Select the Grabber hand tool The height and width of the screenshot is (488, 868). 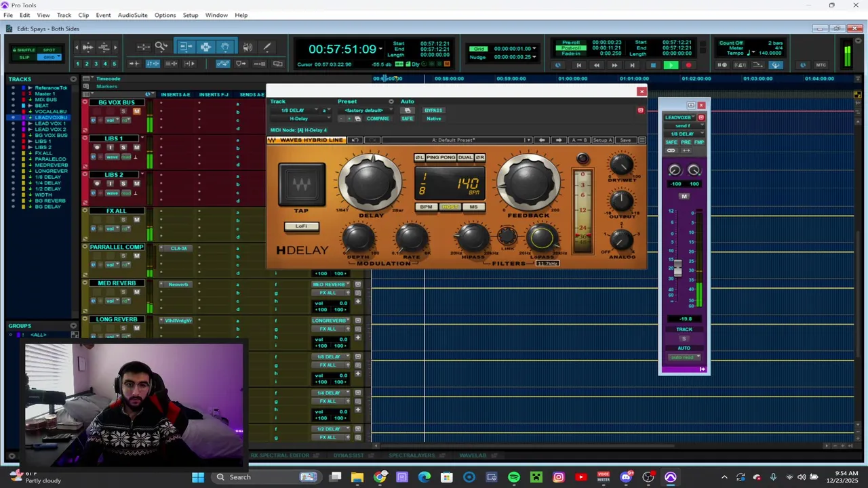click(225, 47)
